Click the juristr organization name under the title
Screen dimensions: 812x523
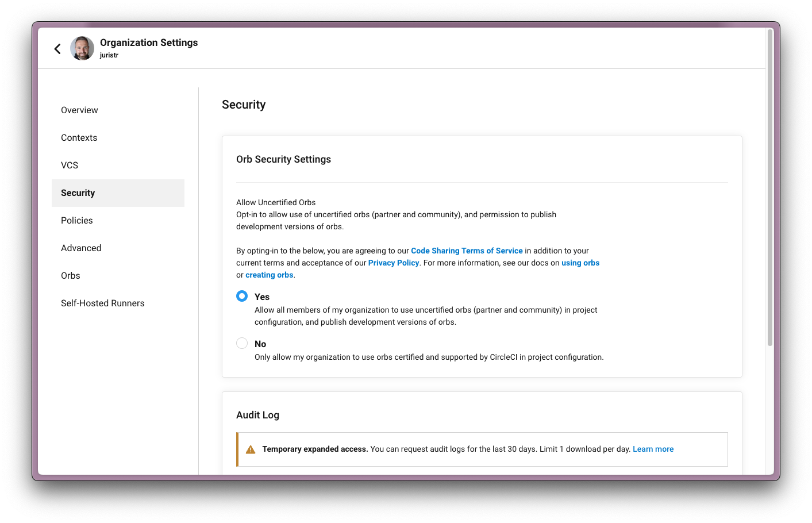pyautogui.click(x=109, y=55)
